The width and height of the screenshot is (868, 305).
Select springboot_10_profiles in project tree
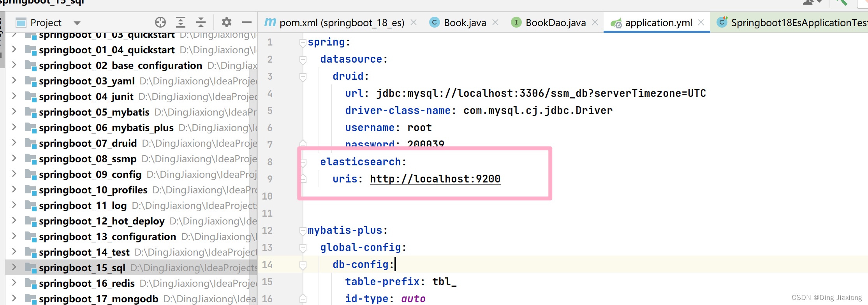click(93, 190)
